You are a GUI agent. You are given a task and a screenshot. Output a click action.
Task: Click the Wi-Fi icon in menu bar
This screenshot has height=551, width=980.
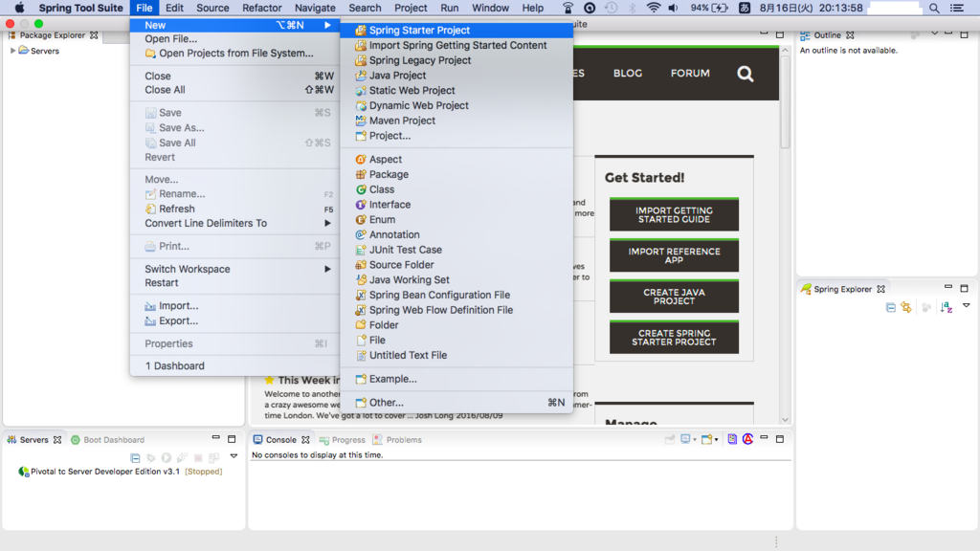tap(653, 8)
